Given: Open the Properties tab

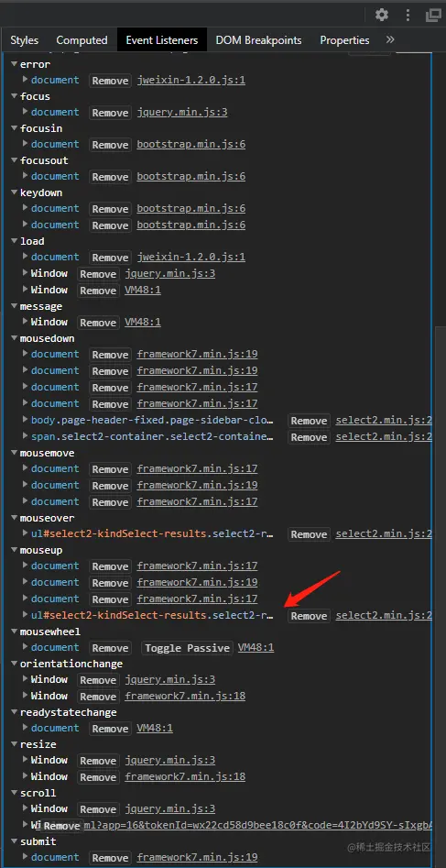Looking at the screenshot, I should coord(344,39).
